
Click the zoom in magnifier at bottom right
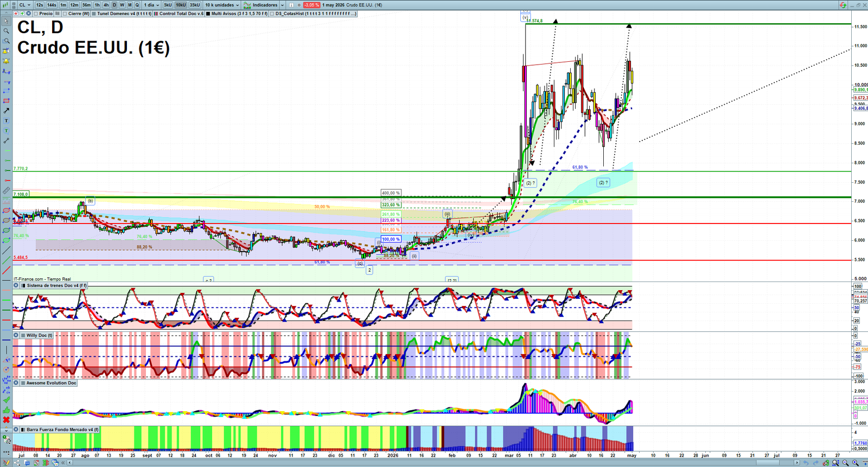[x=855, y=463]
